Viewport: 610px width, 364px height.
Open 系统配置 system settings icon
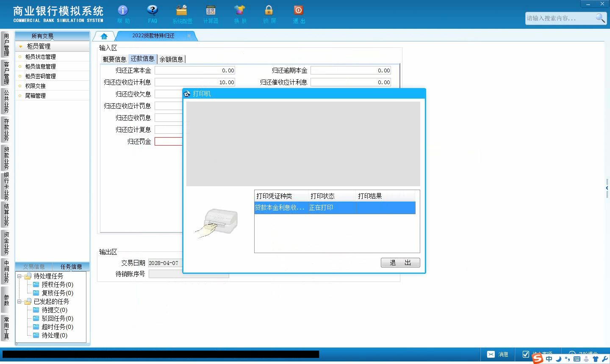[x=182, y=11]
